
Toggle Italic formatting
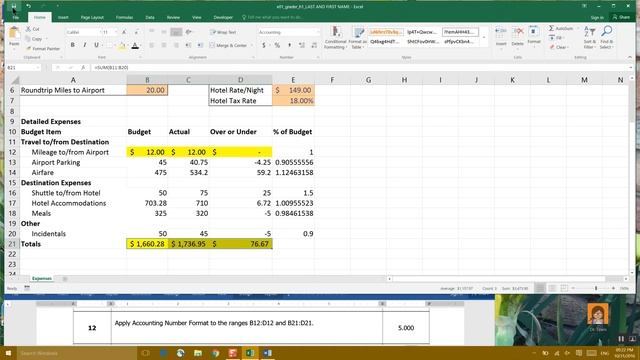(84, 45)
